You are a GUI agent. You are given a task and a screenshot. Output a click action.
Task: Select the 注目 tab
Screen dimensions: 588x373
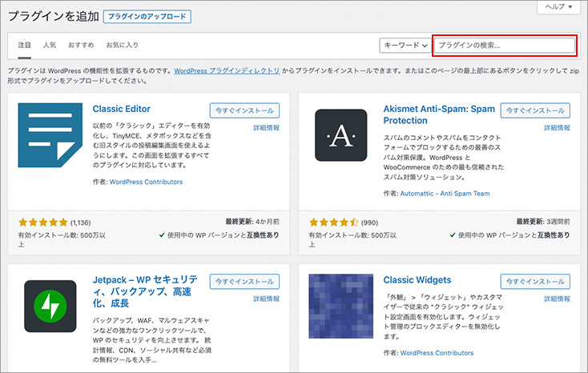coord(24,45)
